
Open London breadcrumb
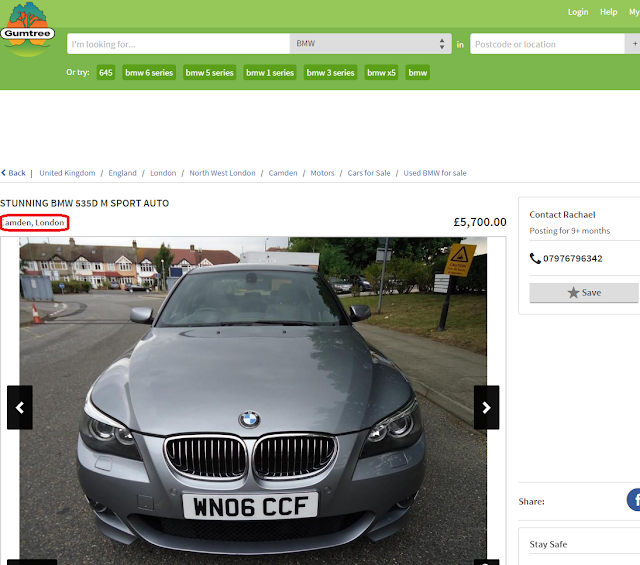pos(163,173)
